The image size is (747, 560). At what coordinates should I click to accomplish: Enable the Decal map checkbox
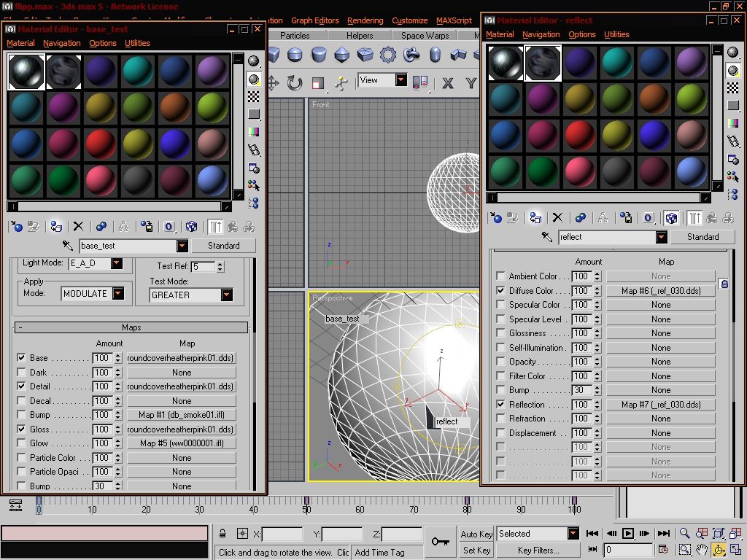point(21,400)
